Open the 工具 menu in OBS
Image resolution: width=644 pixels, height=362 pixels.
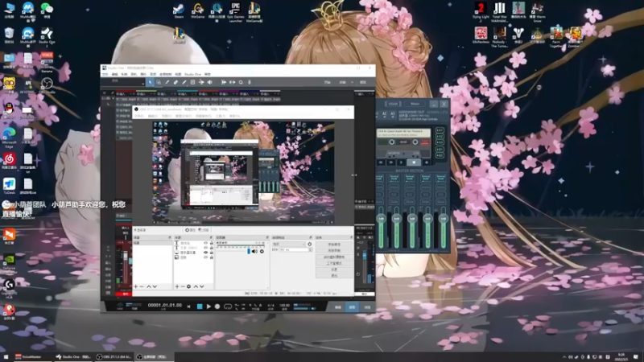click(x=221, y=116)
